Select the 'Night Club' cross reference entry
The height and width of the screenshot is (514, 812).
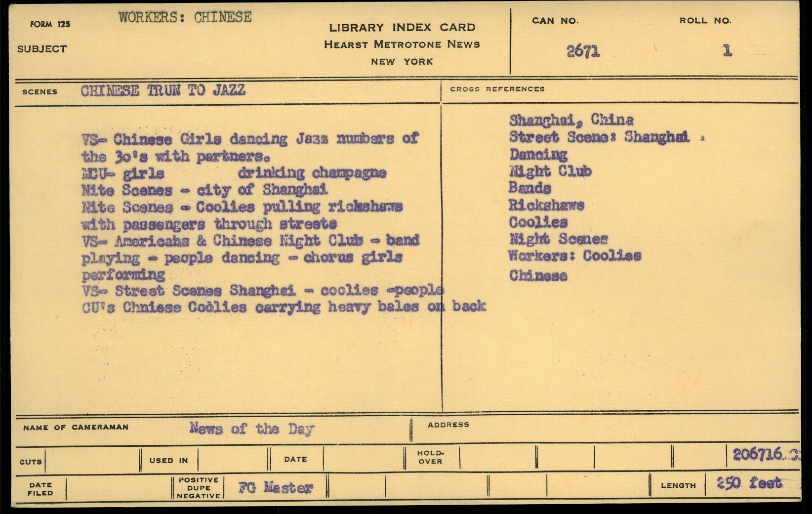coord(550,171)
